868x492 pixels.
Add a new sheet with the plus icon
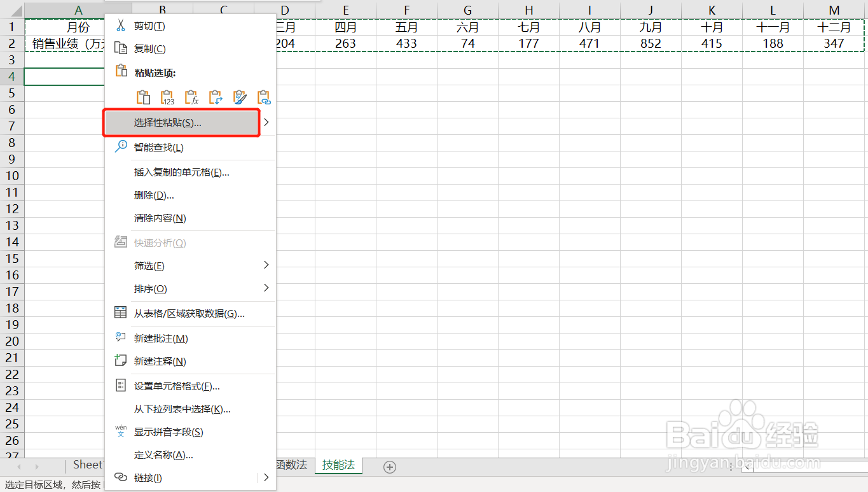[x=390, y=467]
